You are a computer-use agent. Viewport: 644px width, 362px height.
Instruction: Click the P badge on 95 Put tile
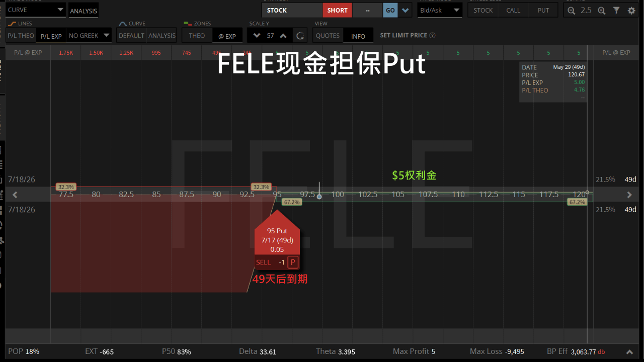(x=293, y=262)
